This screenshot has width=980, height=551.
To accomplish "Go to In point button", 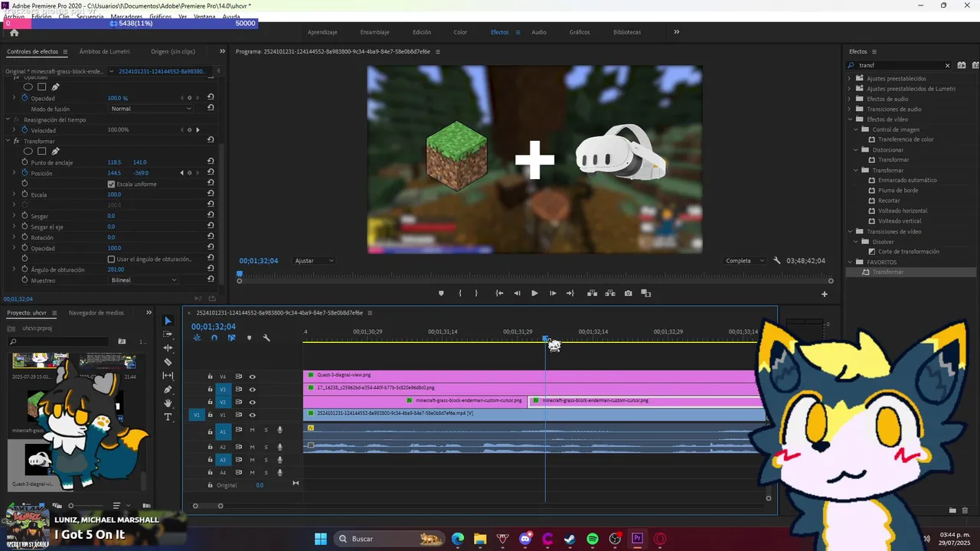I will coord(499,293).
